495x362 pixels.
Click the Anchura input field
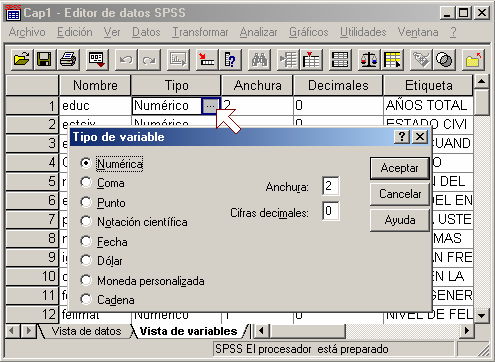pyautogui.click(x=331, y=186)
